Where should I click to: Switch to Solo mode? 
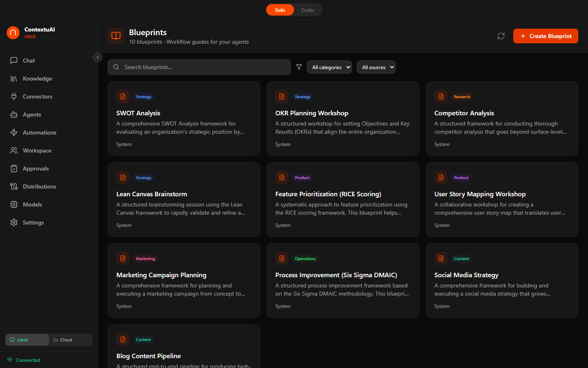pos(280,10)
